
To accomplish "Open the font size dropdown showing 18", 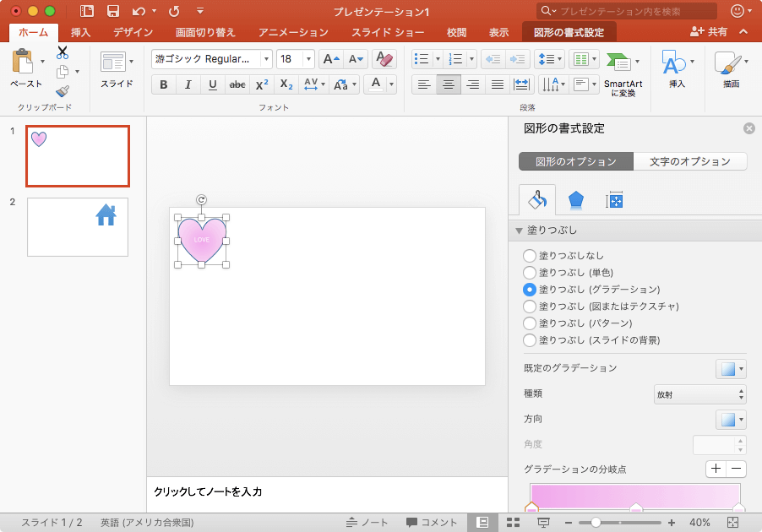I will pos(308,59).
